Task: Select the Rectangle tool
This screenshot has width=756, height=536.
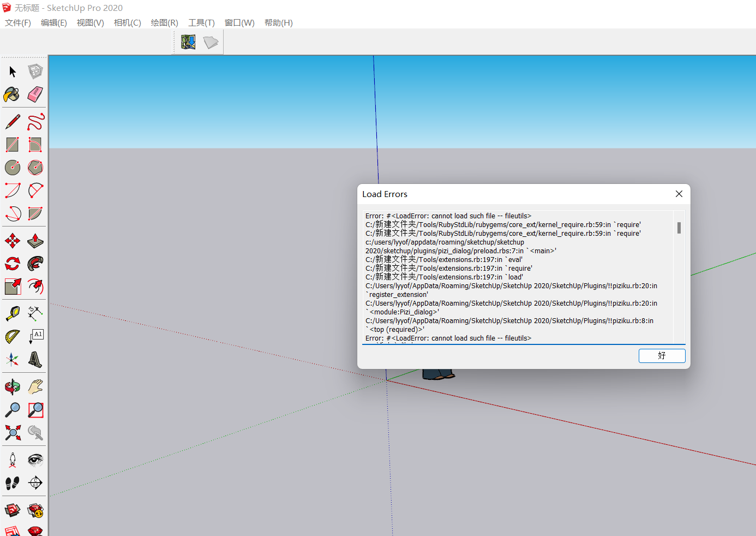Action: point(12,144)
